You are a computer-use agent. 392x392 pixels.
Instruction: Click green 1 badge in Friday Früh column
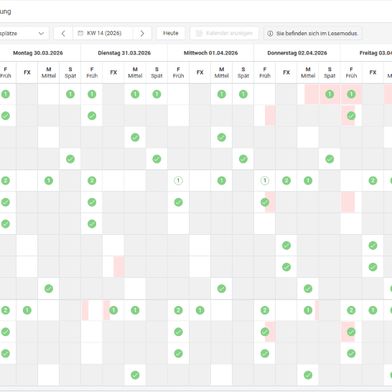pyautogui.click(x=351, y=94)
